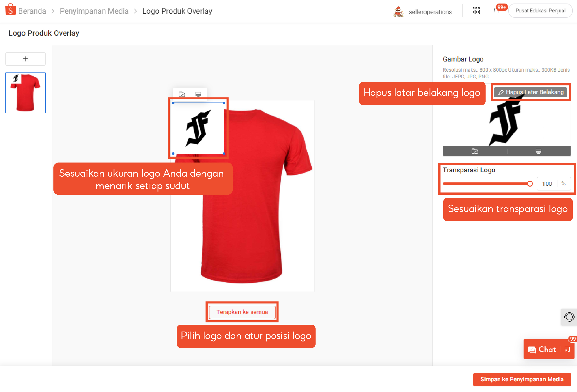Image resolution: width=577 pixels, height=392 pixels.
Task: Open the Chat panel
Action: point(544,349)
